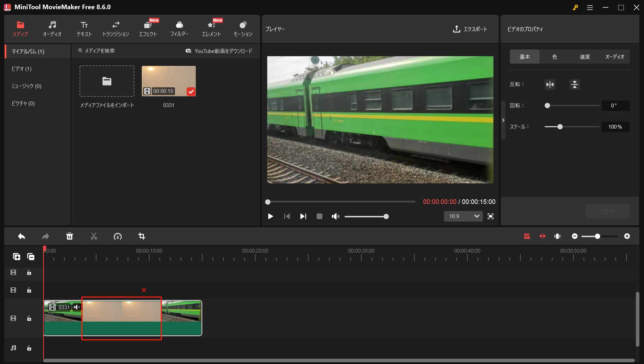Undo the last edit
Image resolution: width=644 pixels, height=364 pixels.
[x=22, y=236]
